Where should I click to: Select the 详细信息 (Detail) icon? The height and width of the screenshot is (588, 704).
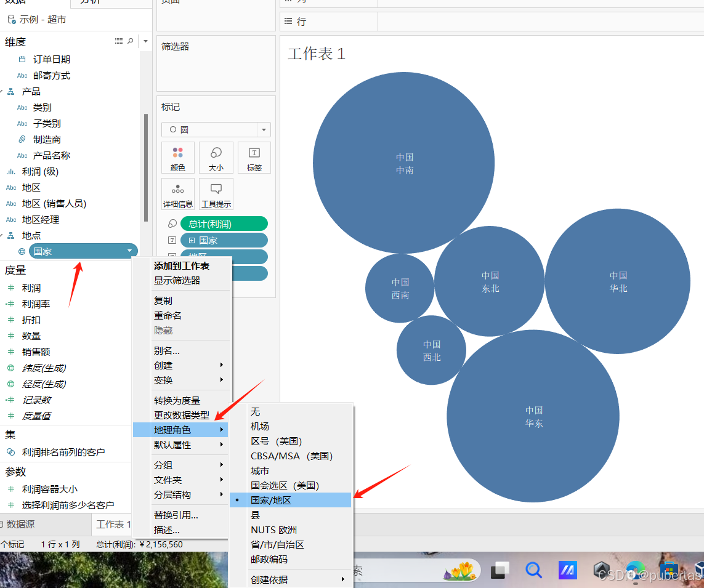177,193
